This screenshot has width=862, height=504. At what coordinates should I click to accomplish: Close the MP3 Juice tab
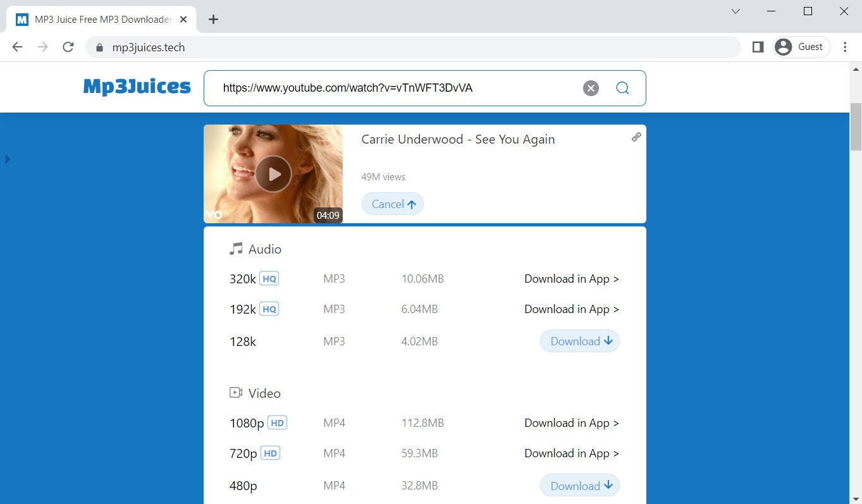pos(183,19)
